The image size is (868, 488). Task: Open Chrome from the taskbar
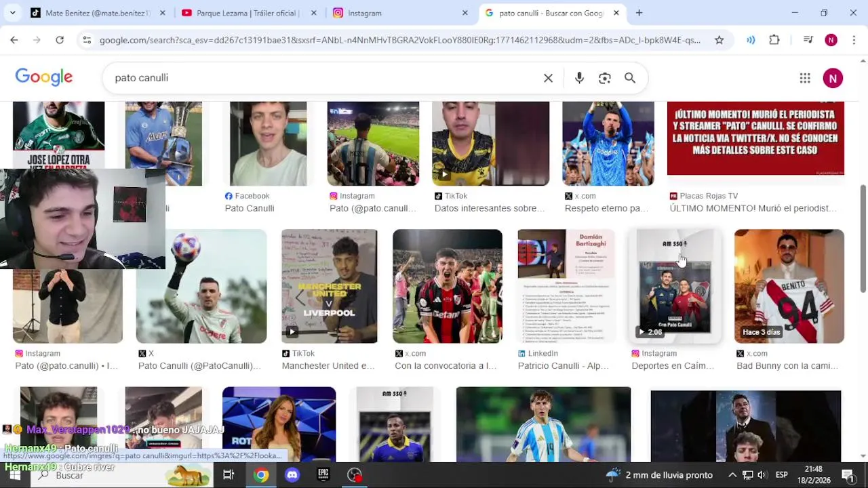(261, 475)
